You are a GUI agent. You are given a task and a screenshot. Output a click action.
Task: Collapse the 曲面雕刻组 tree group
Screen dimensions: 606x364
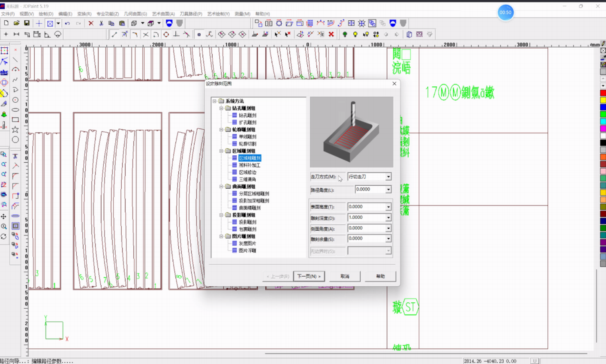[221, 186]
